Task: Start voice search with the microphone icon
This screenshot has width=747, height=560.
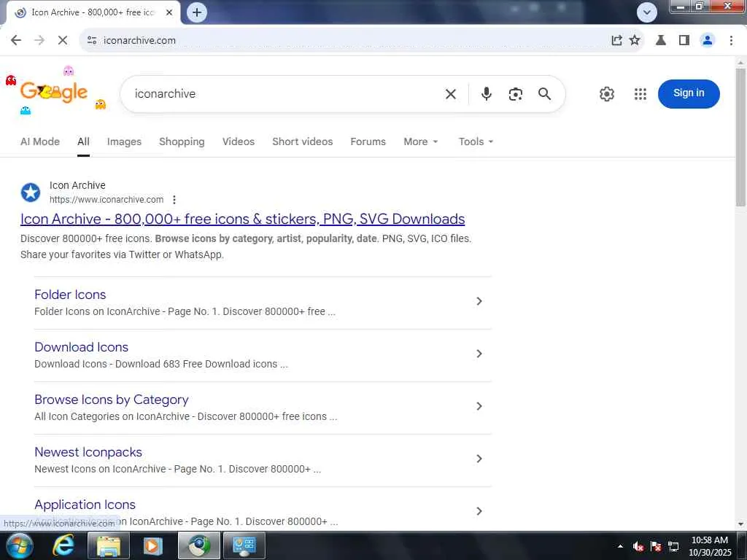Action: pyautogui.click(x=486, y=94)
